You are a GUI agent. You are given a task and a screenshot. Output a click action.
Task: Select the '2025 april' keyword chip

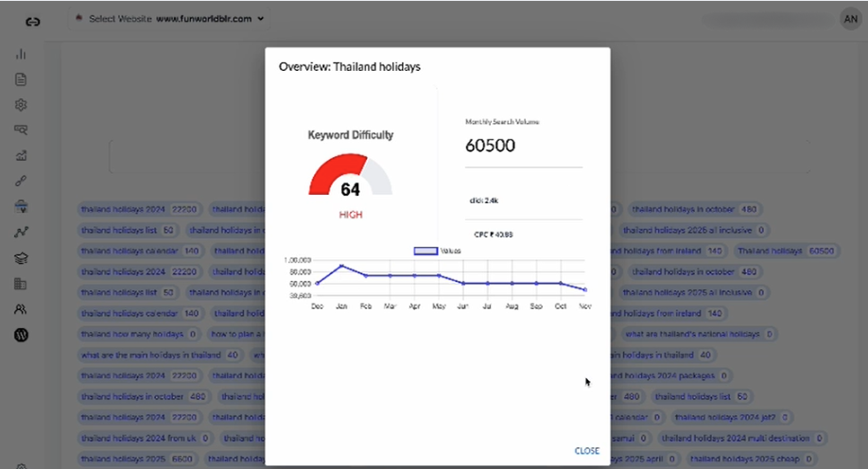pos(645,459)
